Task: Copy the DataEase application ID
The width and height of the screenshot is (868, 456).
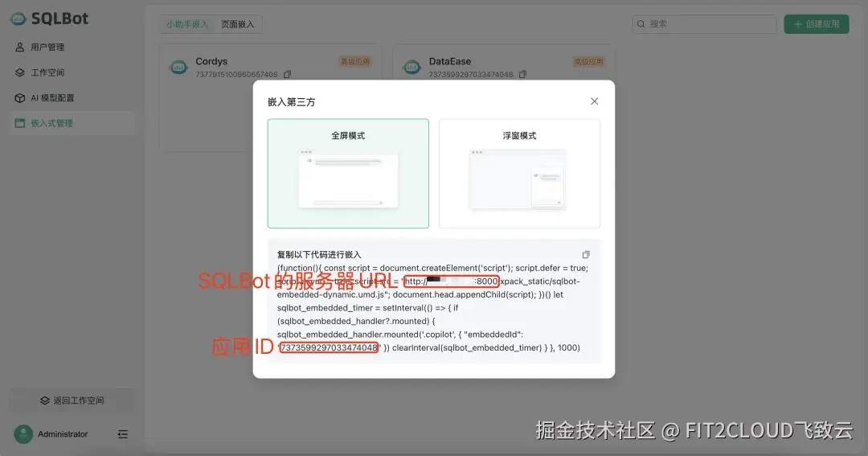Action: [522, 74]
